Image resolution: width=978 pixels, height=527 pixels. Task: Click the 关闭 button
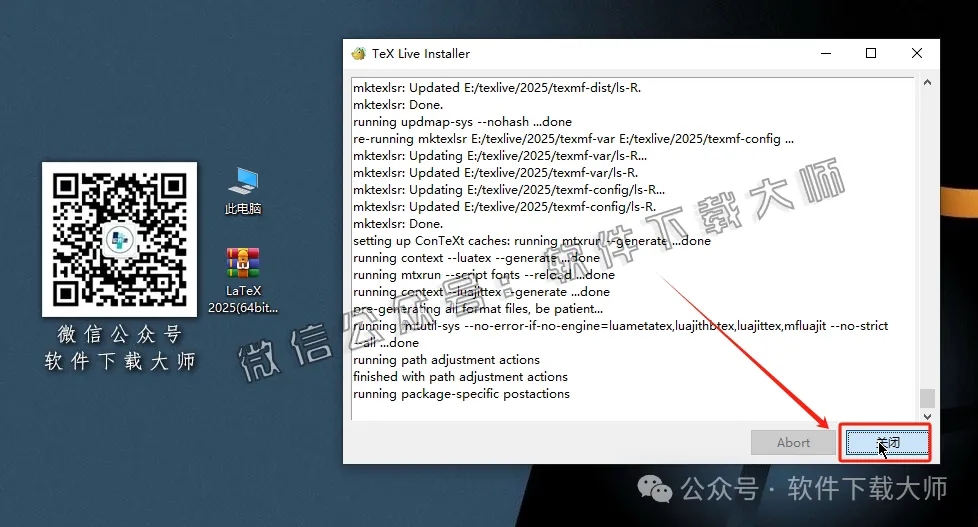(x=885, y=443)
